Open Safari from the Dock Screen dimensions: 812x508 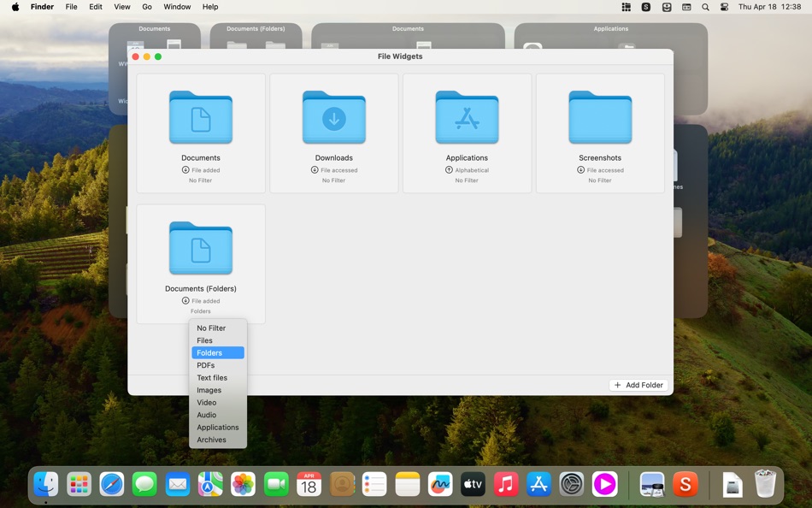coord(112,484)
